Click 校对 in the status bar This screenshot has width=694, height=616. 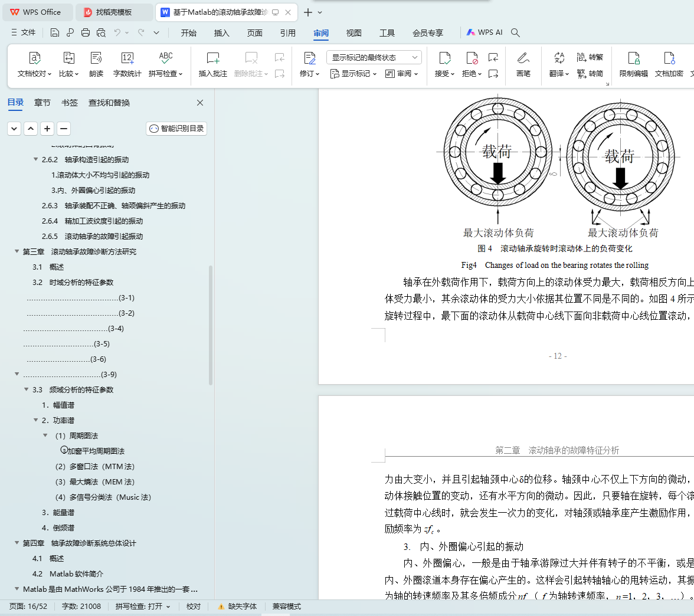pyautogui.click(x=194, y=607)
